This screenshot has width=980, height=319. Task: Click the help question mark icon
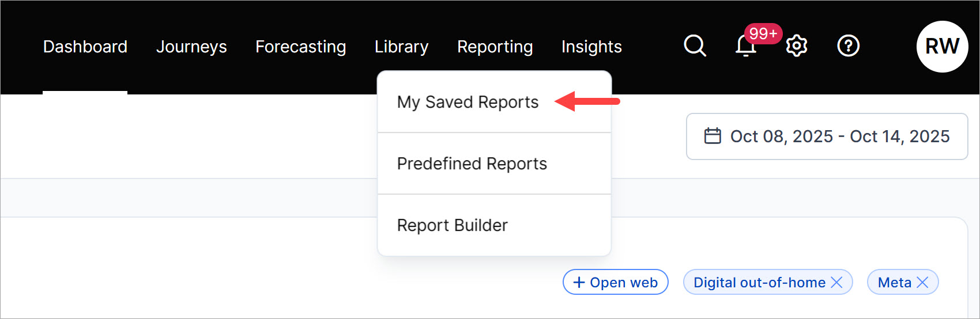(848, 45)
